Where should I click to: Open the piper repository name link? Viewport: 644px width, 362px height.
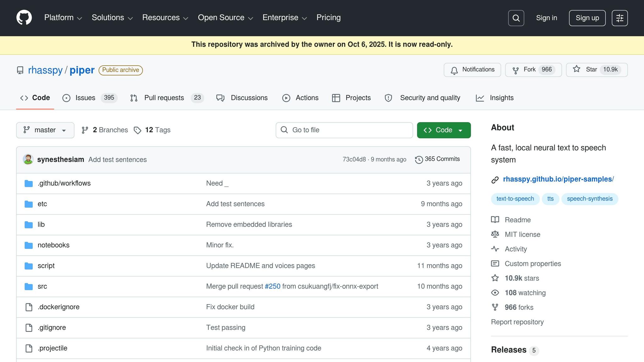pyautogui.click(x=82, y=70)
